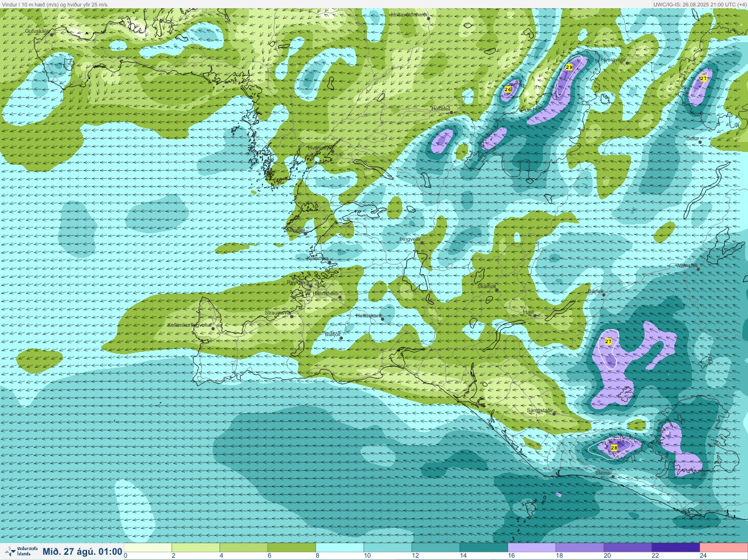Click the Hvanneyri label
This screenshot has height=560, width=748.
[319, 148]
